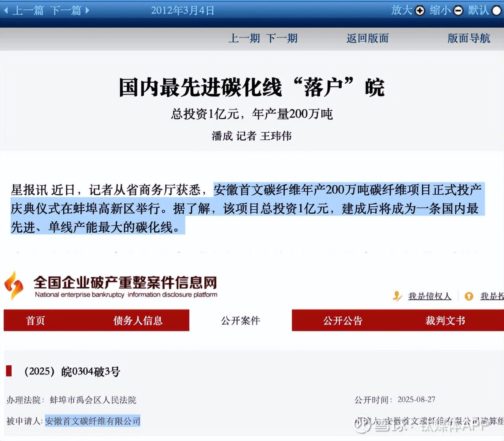Viewport: 504px width, 441px height.
Task: Open next issue 下一期
Action: click(282, 38)
